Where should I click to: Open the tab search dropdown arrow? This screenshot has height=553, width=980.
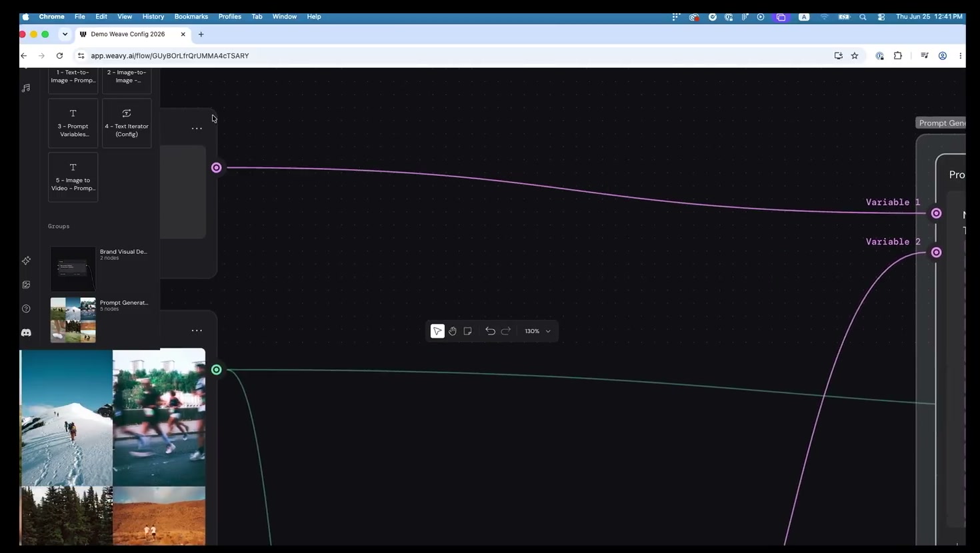click(x=65, y=34)
